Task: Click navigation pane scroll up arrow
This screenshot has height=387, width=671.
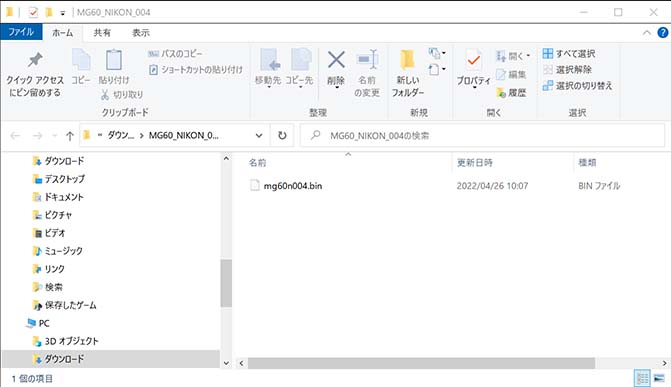Action: point(226,159)
